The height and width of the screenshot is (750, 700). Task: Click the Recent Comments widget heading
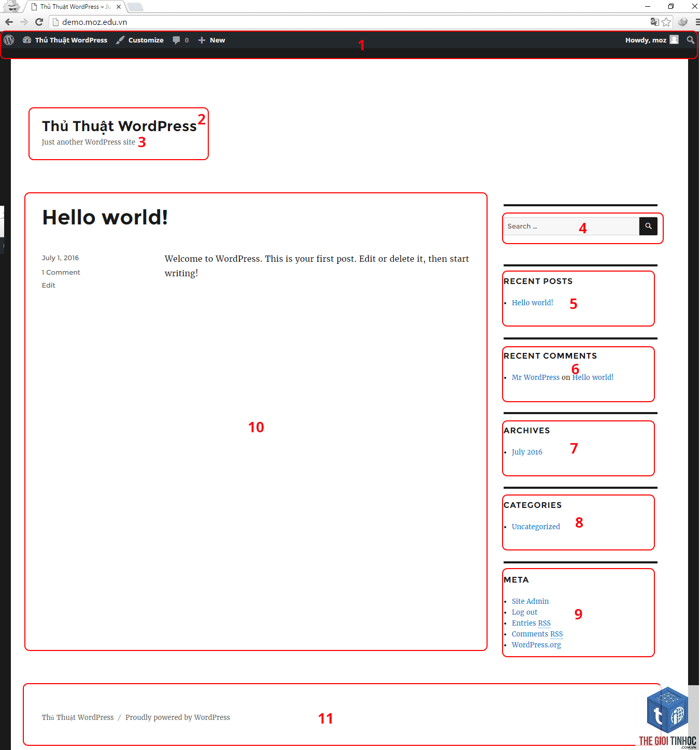pos(550,356)
